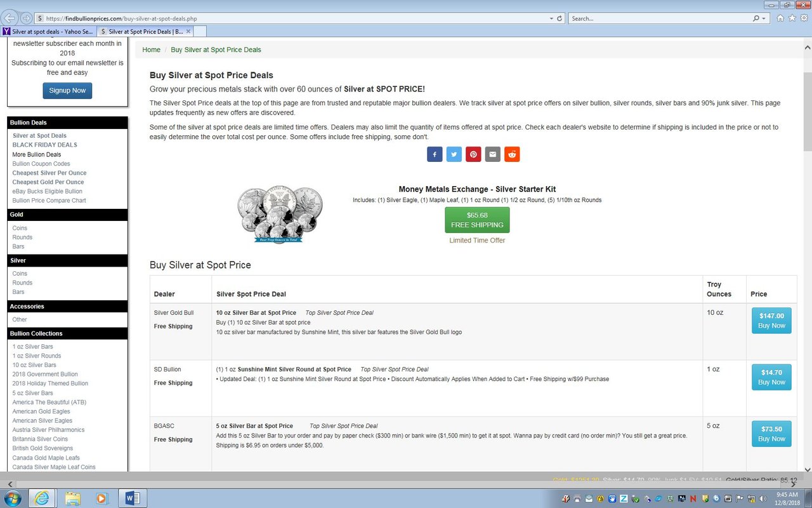Click the browser Back arrow button
Screen dimensions: 812x508
click(10, 18)
